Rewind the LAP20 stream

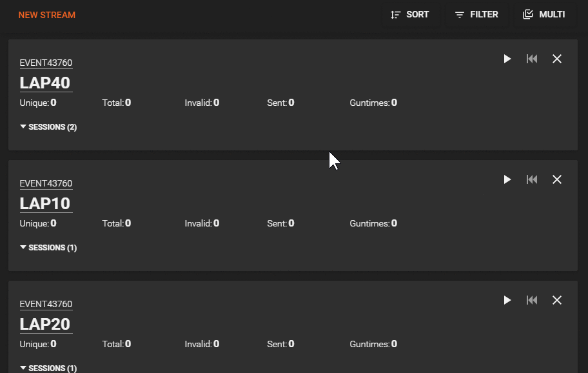point(532,300)
